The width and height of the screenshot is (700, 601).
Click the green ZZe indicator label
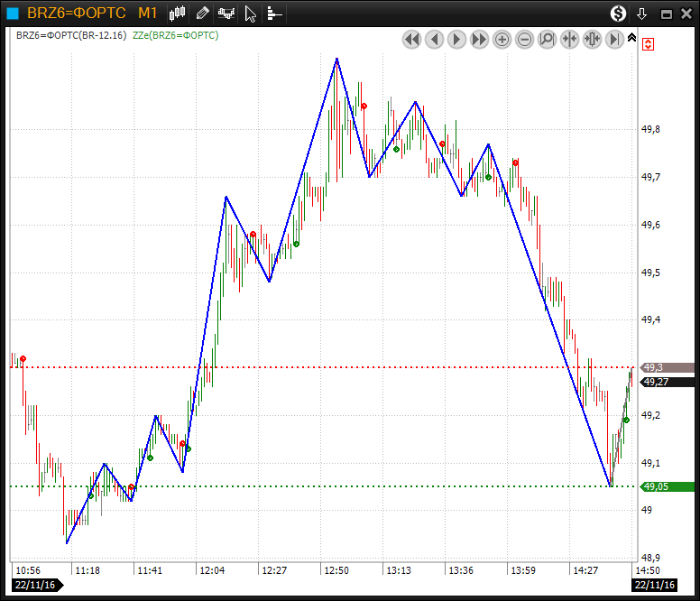click(175, 35)
